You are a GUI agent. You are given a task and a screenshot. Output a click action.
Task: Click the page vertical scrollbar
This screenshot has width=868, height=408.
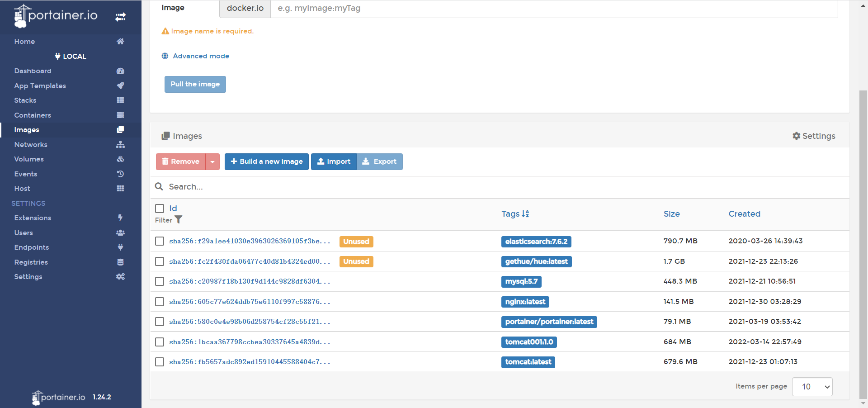coord(863,244)
